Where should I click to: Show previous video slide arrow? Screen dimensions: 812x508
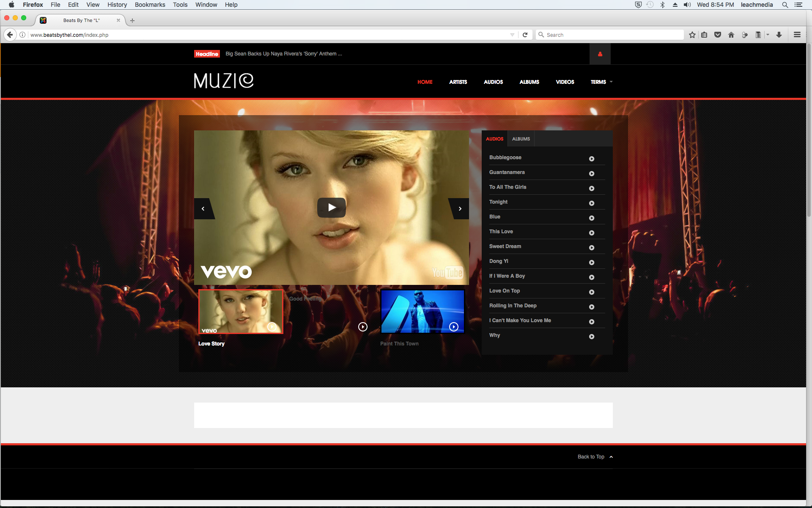[x=203, y=209]
